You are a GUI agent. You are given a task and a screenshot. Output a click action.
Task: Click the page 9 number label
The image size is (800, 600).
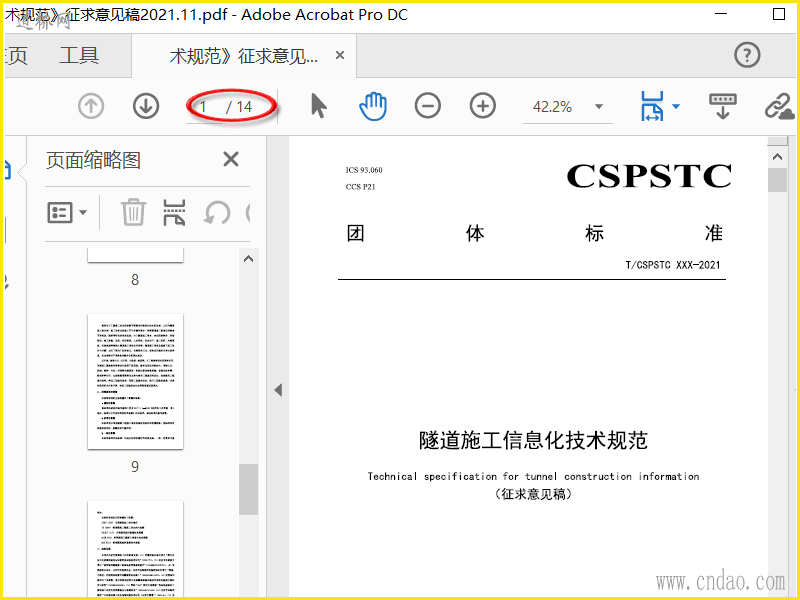coord(135,466)
